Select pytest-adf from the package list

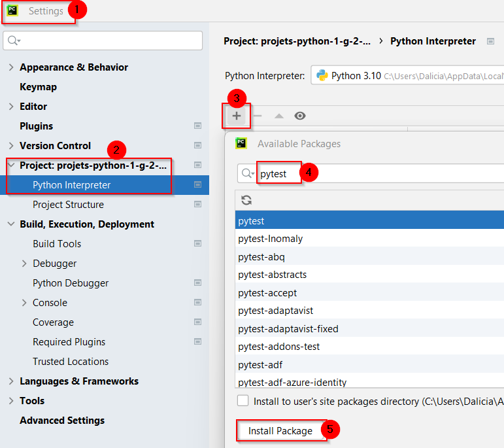pos(260,364)
